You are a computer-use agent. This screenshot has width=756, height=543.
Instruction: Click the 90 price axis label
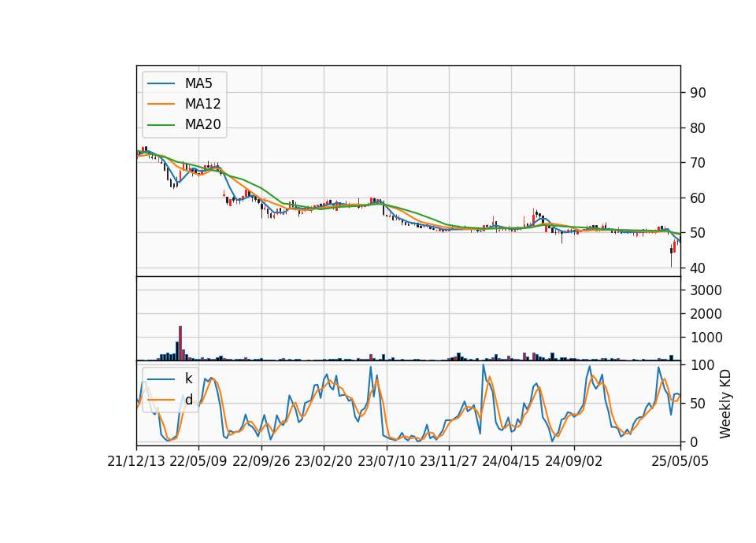tap(698, 93)
